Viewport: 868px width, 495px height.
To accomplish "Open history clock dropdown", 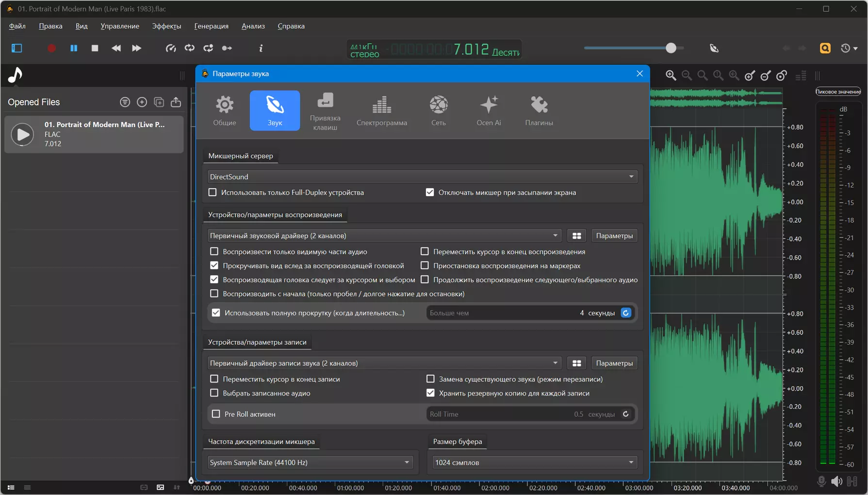I will click(x=849, y=48).
